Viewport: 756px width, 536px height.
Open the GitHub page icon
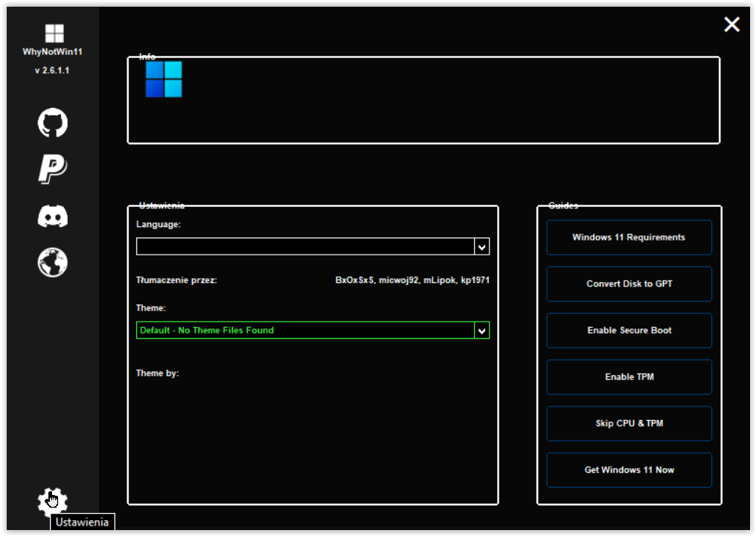click(53, 123)
